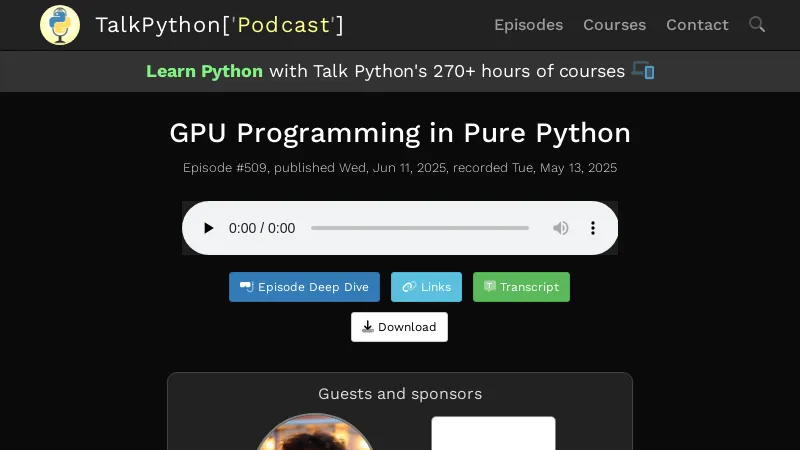Click the devices icon in courses banner
The width and height of the screenshot is (800, 450).
(643, 71)
